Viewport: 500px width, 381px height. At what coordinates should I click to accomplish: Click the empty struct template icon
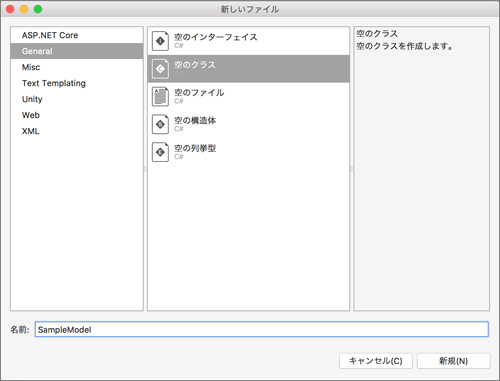click(x=160, y=124)
